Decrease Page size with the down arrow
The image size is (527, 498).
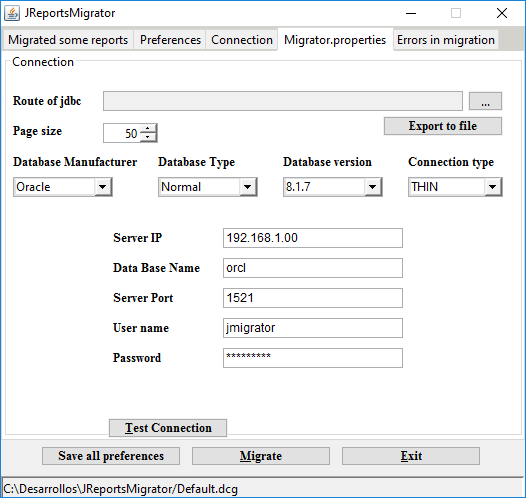coord(148,137)
